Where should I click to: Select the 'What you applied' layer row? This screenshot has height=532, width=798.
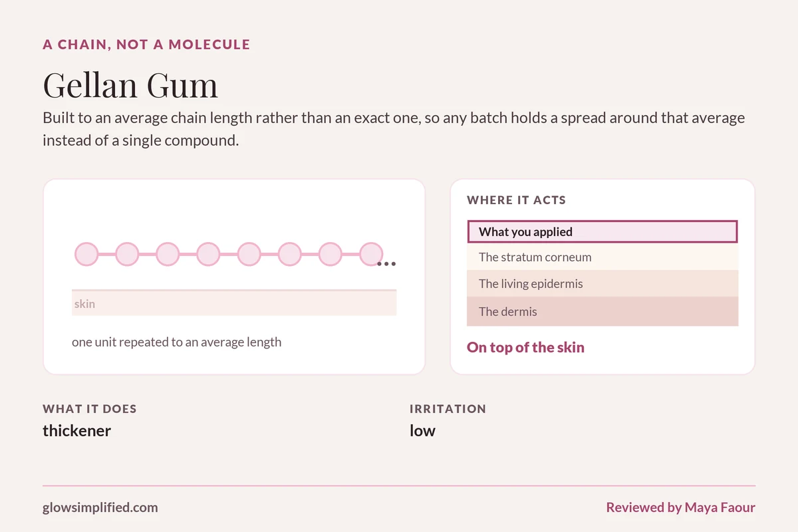[602, 231]
